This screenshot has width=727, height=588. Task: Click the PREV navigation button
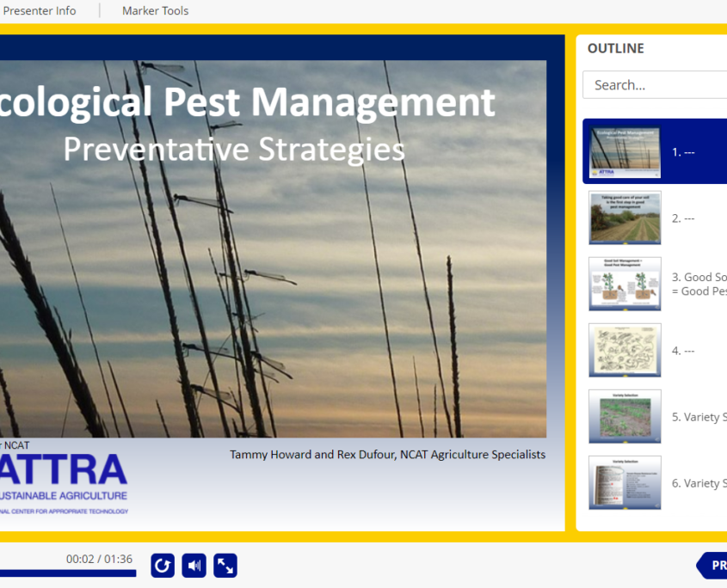pos(713,566)
